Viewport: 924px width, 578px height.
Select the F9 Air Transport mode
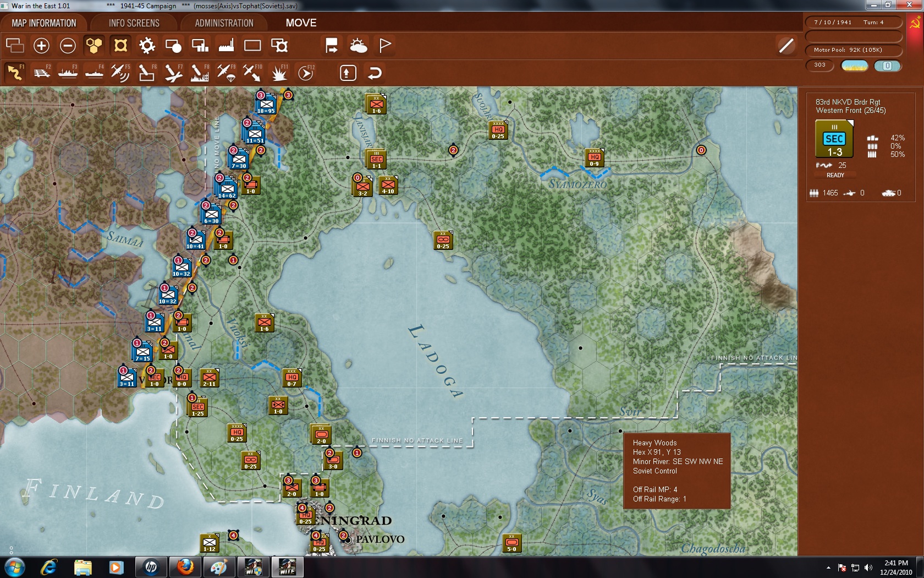click(226, 73)
